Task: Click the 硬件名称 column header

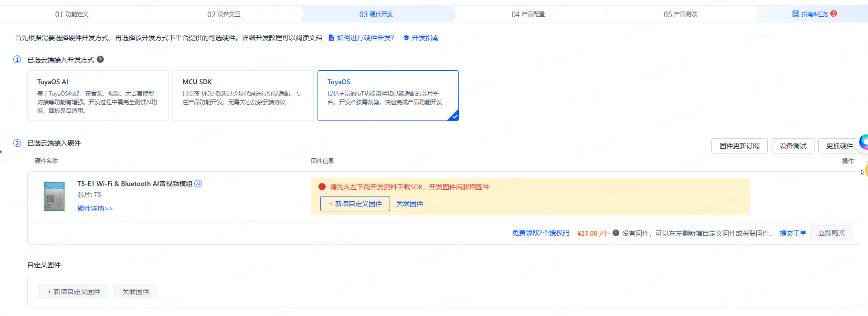Action: point(46,161)
